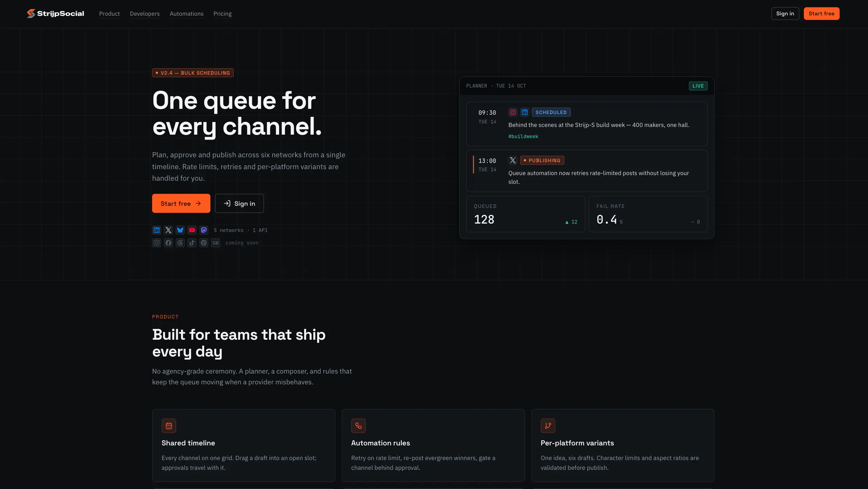Image resolution: width=868 pixels, height=489 pixels.
Task: Click the heading "Built for teams that ship every day"
Action: coord(239,343)
